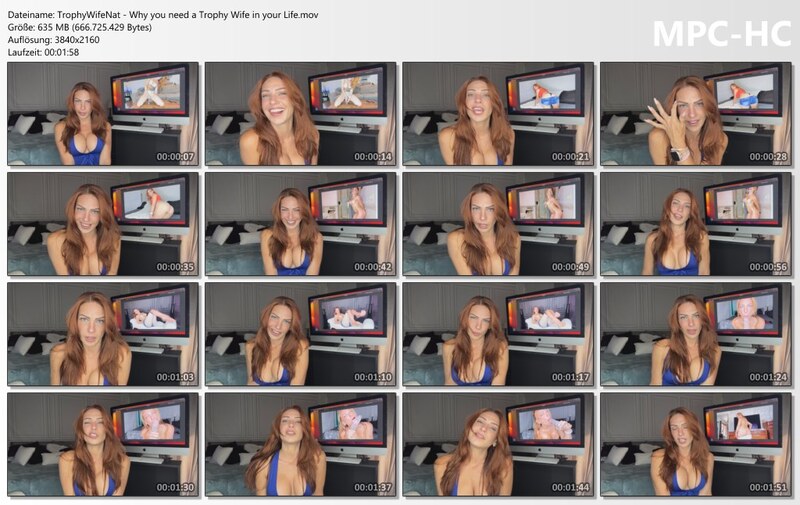Select the thumbnail stamped 00:00:21

click(x=498, y=114)
